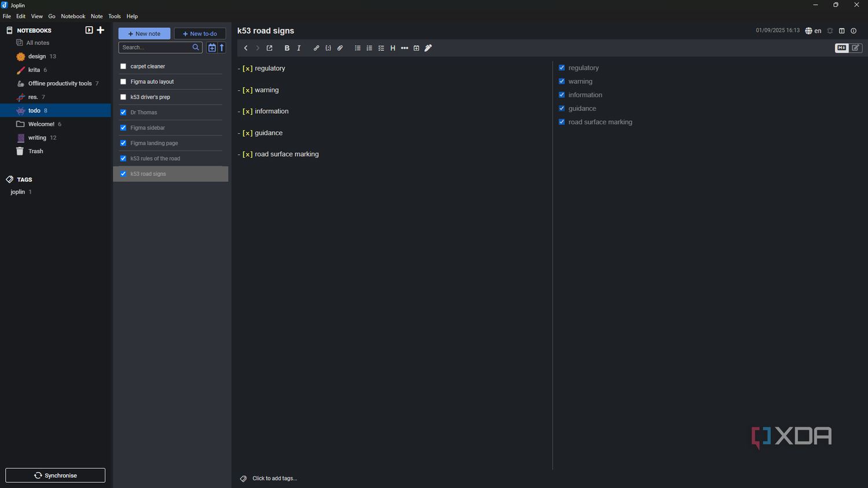Uncheck the Dr Thomas to-do
The image size is (868, 488).
pos(123,112)
